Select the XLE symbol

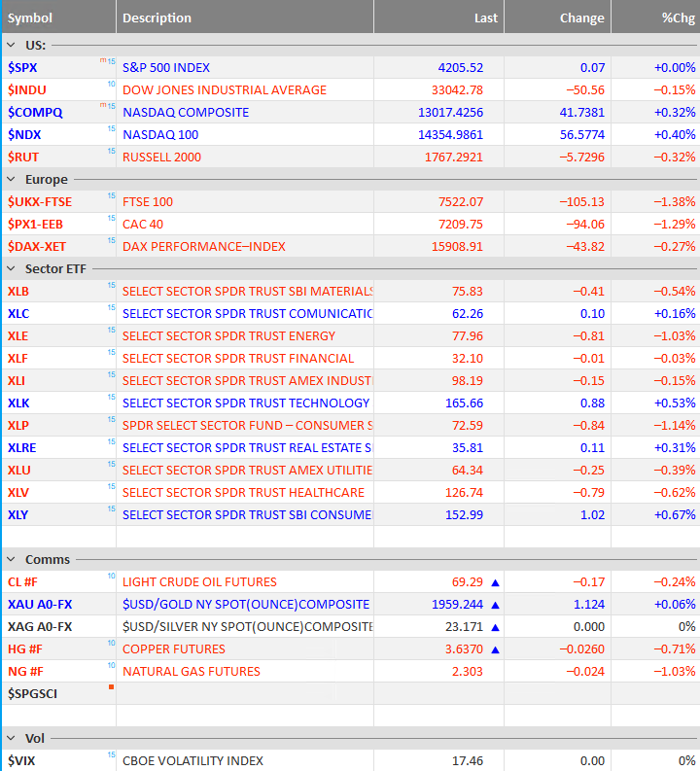(x=17, y=336)
